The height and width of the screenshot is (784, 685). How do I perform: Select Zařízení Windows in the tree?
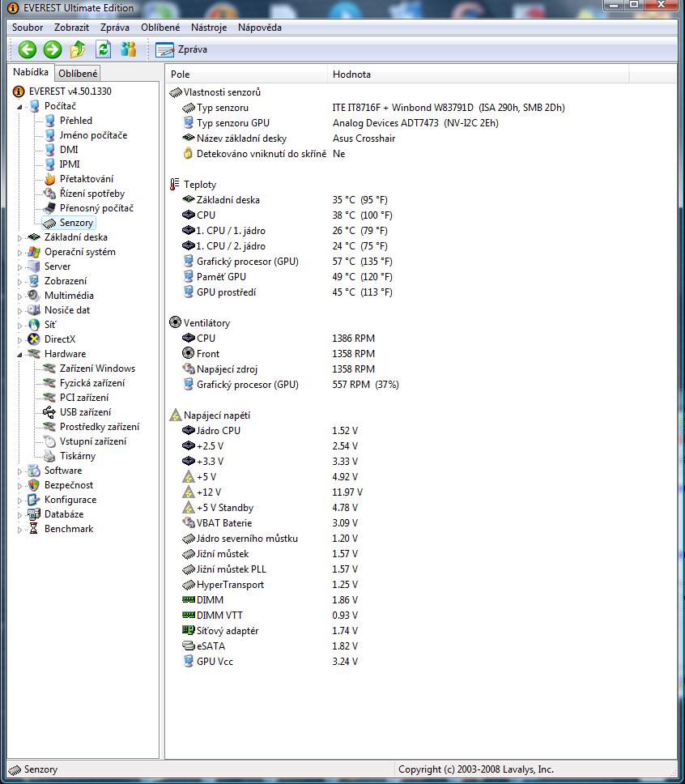pyautogui.click(x=97, y=369)
